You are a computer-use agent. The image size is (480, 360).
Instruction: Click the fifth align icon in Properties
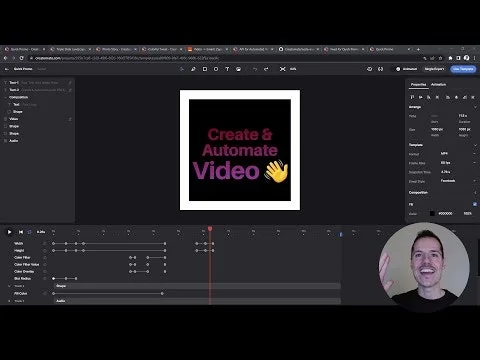(448, 97)
